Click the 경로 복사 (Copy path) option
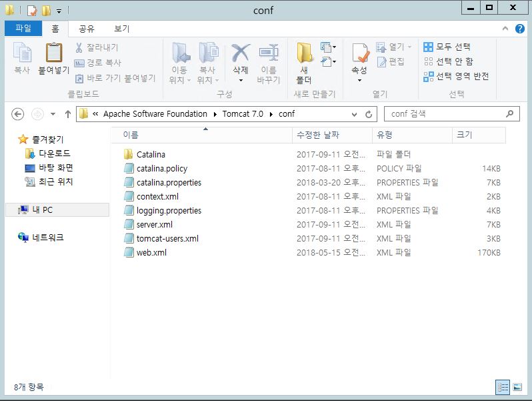 [x=98, y=63]
